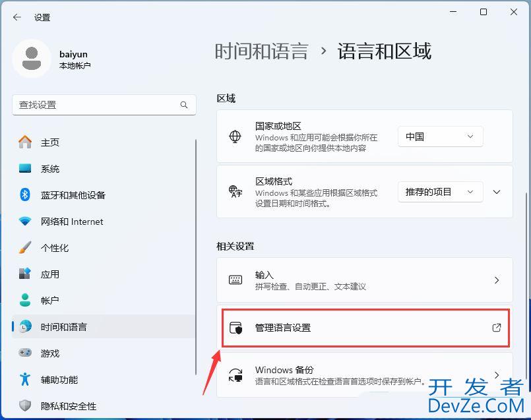This screenshot has height=420, width=531.
Task: Click the Accessibility figure icon
Action: pos(25,379)
